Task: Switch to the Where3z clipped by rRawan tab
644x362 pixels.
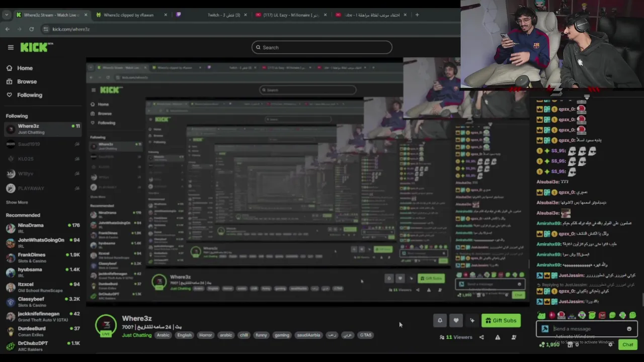Action: click(x=132, y=15)
